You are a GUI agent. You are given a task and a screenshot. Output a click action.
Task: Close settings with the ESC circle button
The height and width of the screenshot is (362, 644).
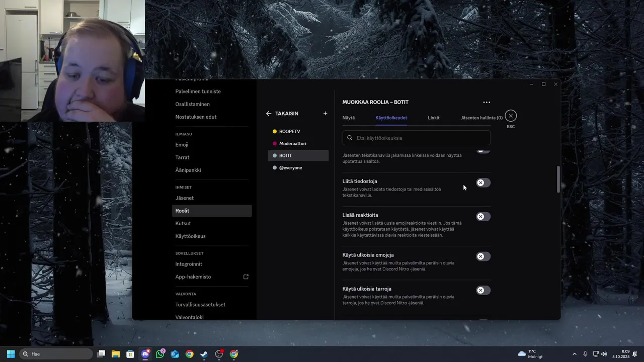pyautogui.click(x=511, y=116)
